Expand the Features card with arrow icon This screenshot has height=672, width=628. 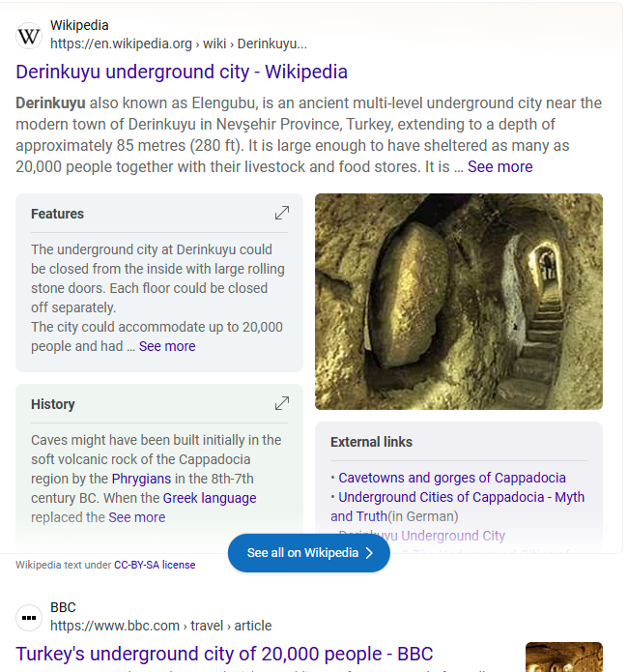click(282, 213)
